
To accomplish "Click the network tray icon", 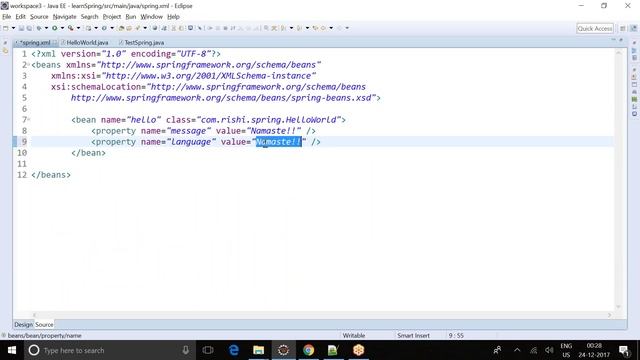I will click(x=533, y=350).
